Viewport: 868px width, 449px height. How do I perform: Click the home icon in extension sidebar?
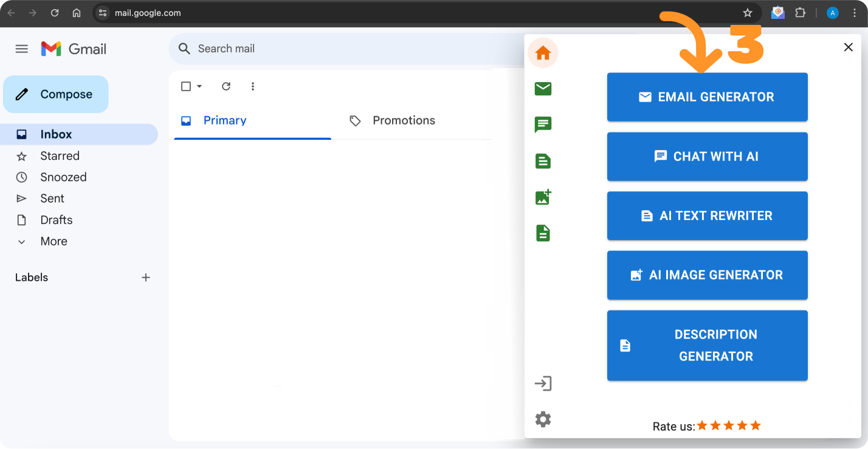coord(543,53)
